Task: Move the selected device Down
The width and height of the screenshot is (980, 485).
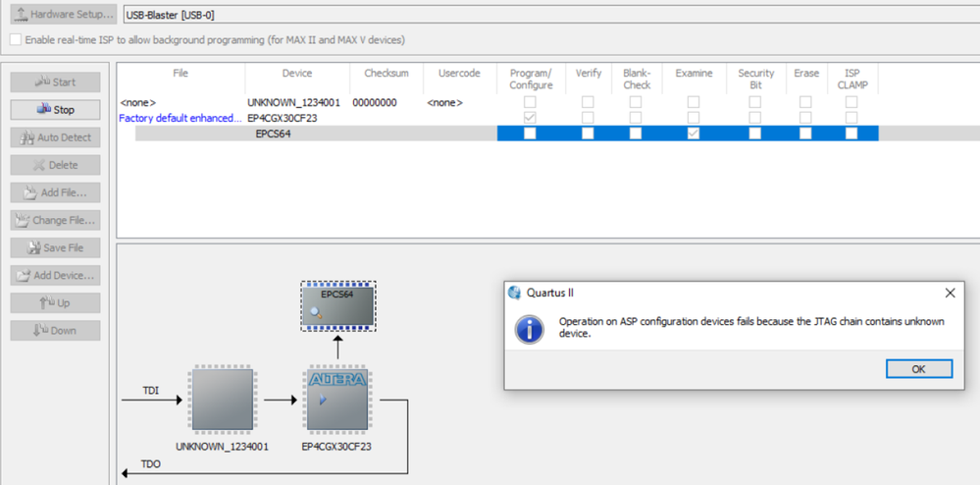Action: pos(55,330)
